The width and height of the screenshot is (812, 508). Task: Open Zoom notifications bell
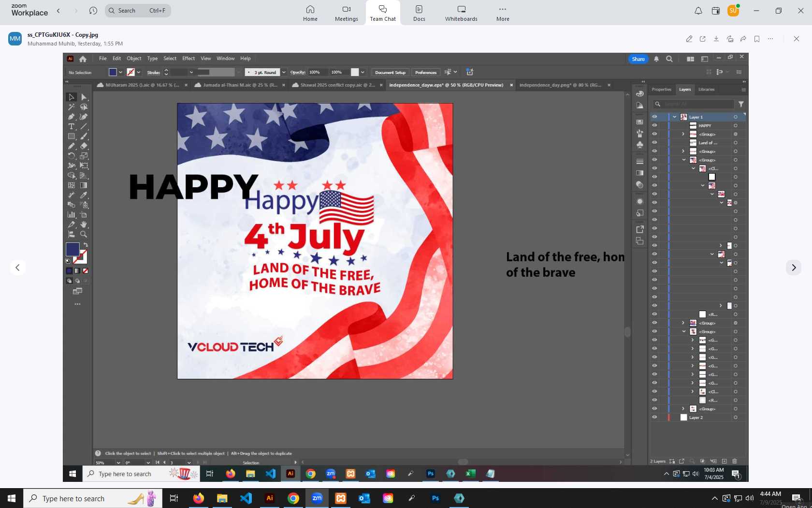698,11
